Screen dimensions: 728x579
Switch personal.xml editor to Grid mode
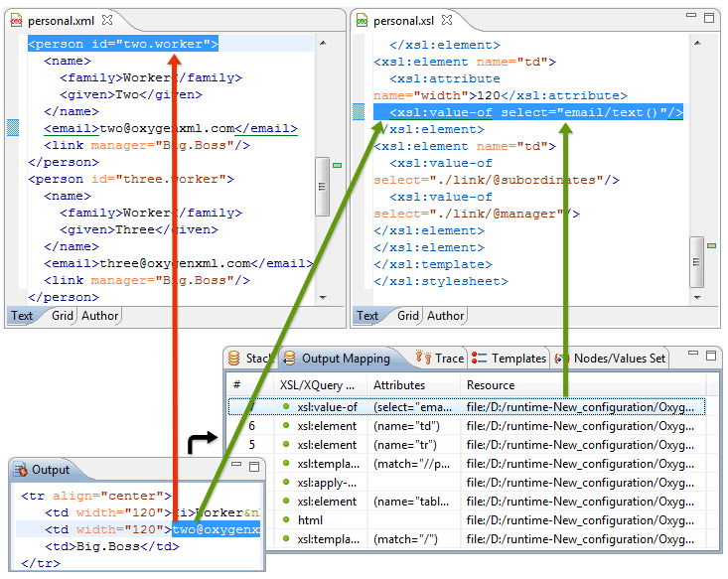point(63,316)
